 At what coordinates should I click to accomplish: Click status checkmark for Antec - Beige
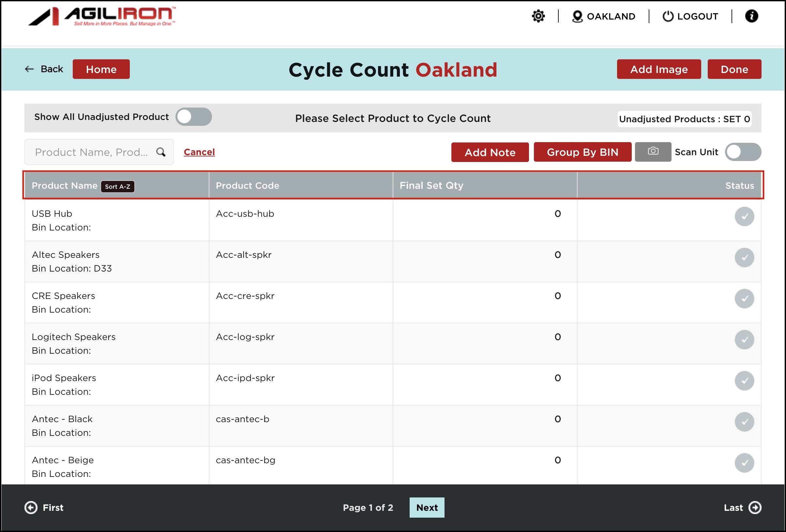744,463
